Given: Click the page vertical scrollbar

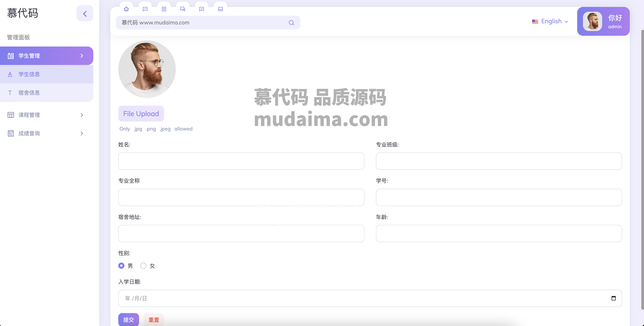Looking at the screenshot, I should point(642,170).
